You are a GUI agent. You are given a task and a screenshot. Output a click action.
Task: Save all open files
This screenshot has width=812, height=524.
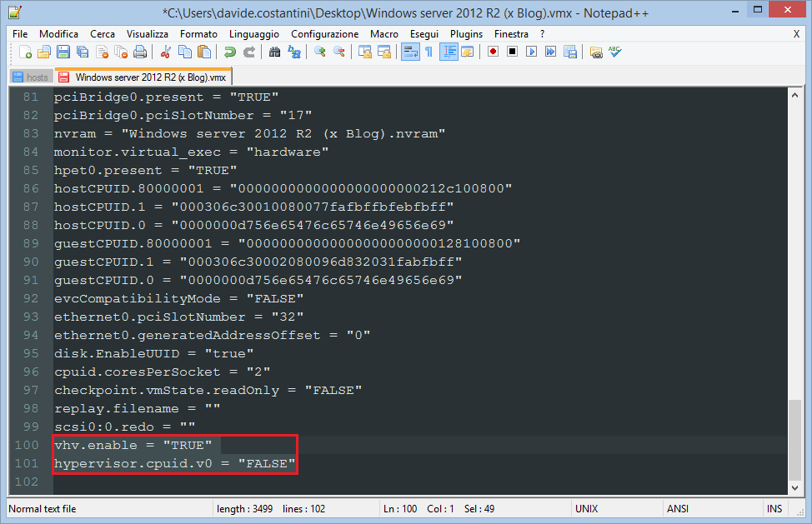[x=83, y=52]
